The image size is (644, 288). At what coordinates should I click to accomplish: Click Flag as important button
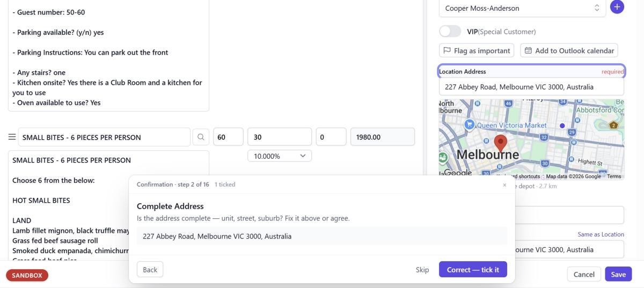tap(477, 50)
